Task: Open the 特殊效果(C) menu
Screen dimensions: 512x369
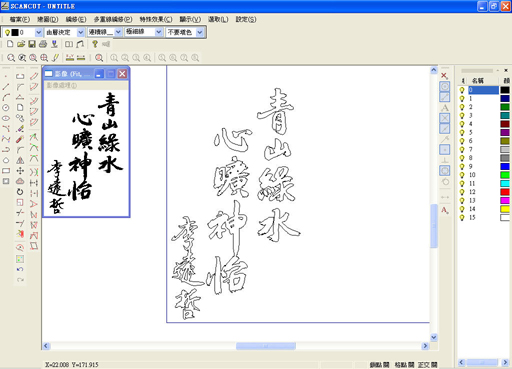Action: [156, 20]
